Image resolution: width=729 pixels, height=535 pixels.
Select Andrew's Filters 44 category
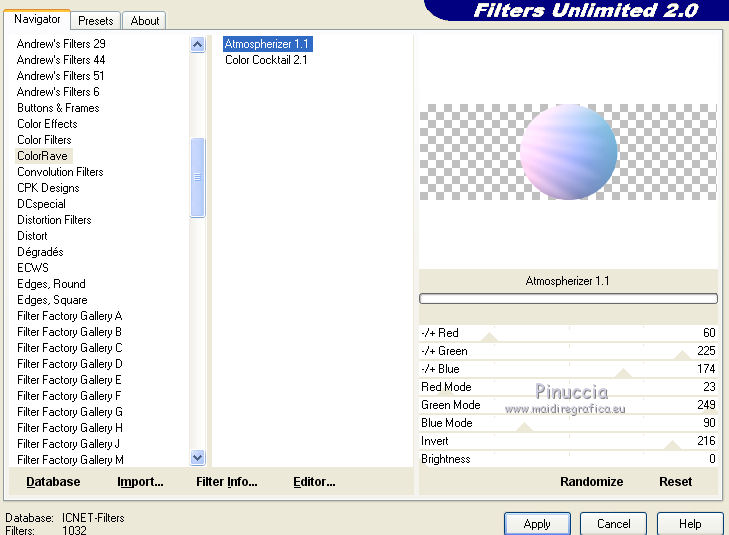61,60
